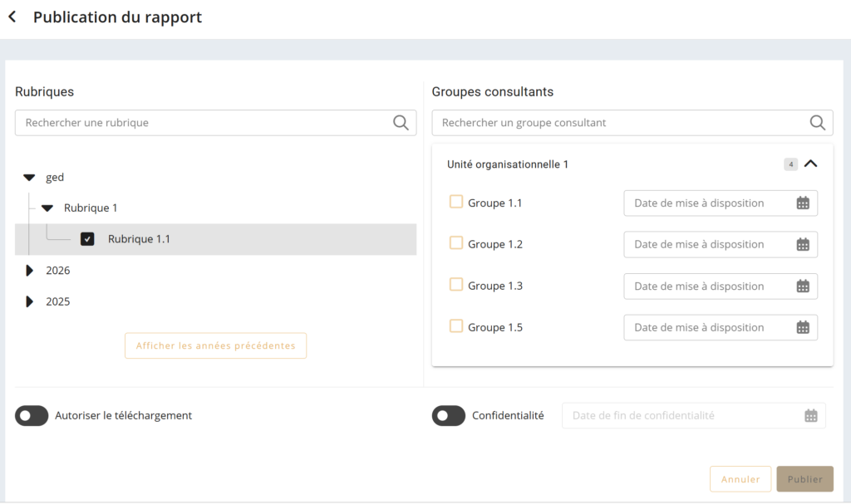Click the Rechercher une rubrique input field

(204, 123)
